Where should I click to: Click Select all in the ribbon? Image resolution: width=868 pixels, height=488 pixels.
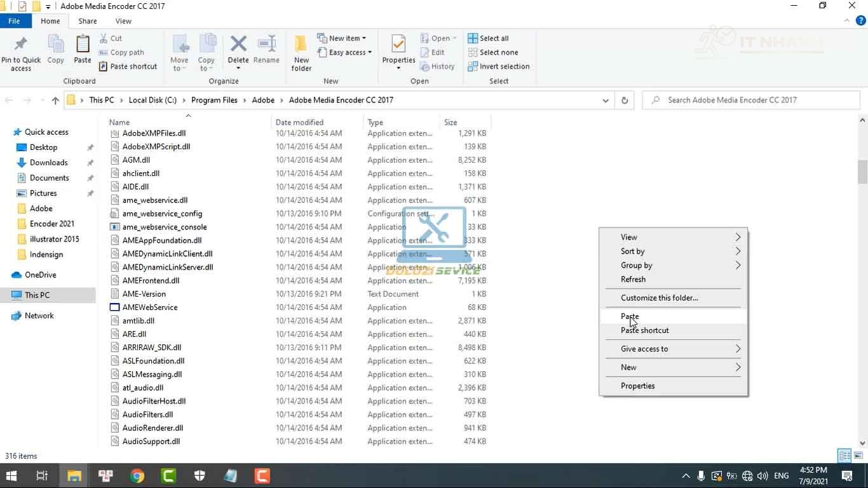coord(488,38)
